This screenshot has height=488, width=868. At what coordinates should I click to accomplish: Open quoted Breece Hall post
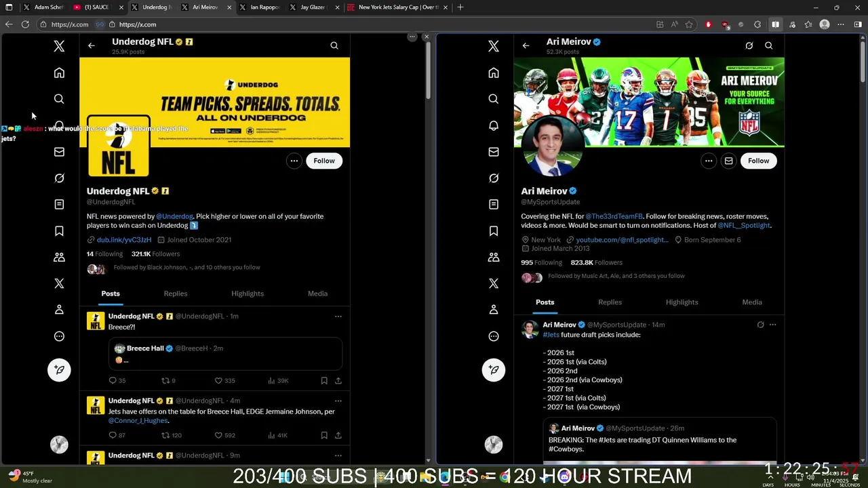[225, 354]
